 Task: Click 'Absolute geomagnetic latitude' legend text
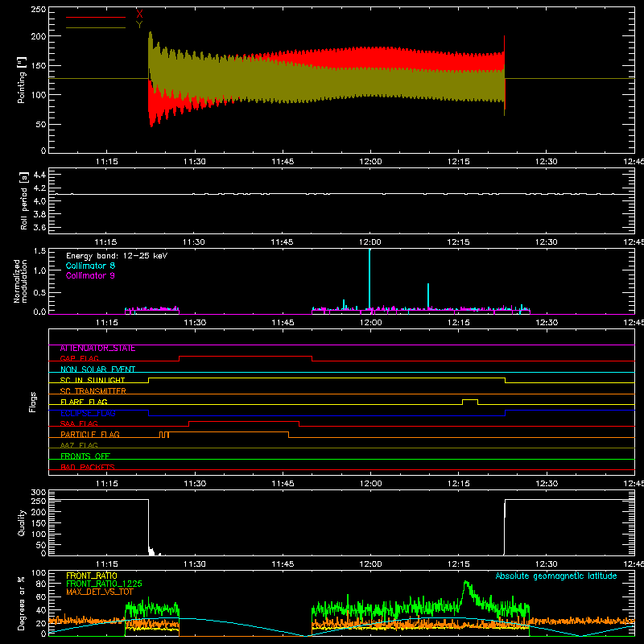556,576
